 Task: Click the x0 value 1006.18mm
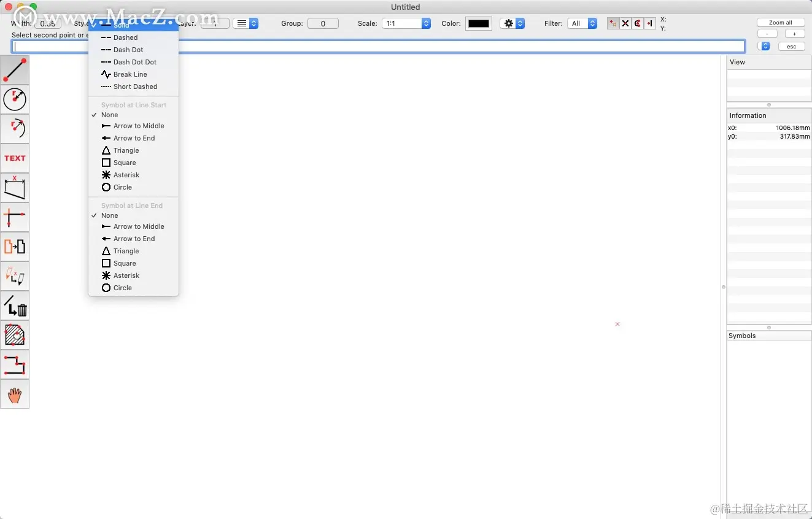(792, 128)
